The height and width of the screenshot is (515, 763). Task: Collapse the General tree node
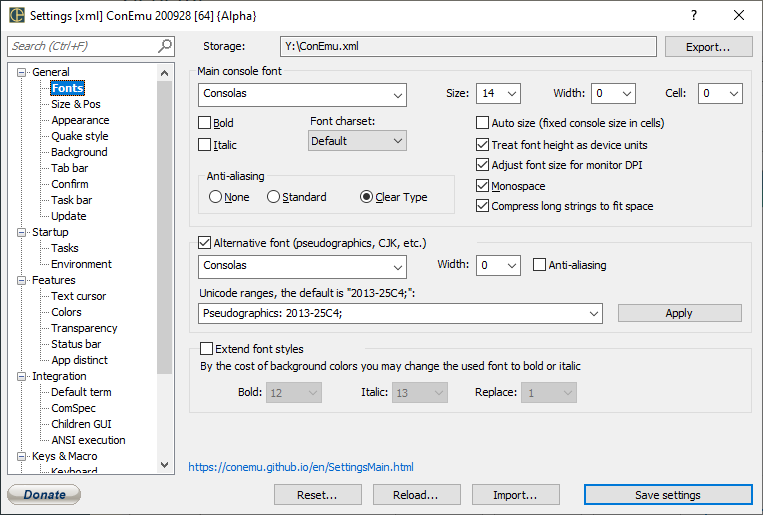pyautogui.click(x=21, y=72)
